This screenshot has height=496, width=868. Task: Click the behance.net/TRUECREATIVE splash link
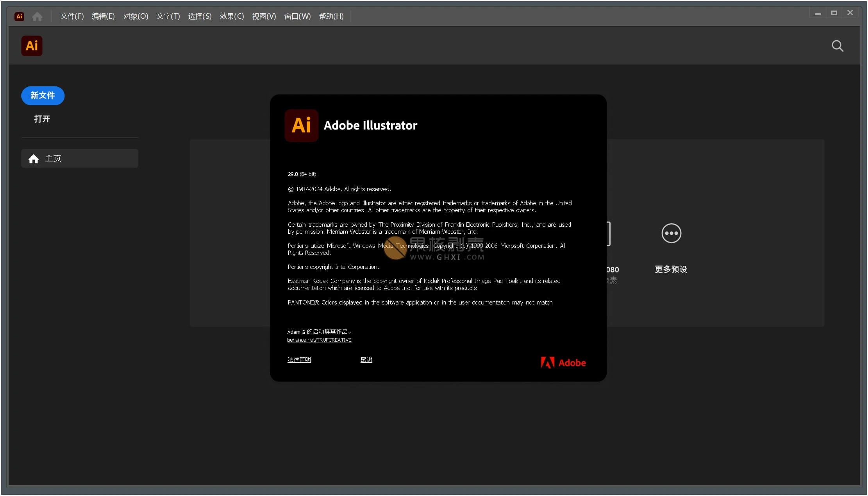coord(319,340)
